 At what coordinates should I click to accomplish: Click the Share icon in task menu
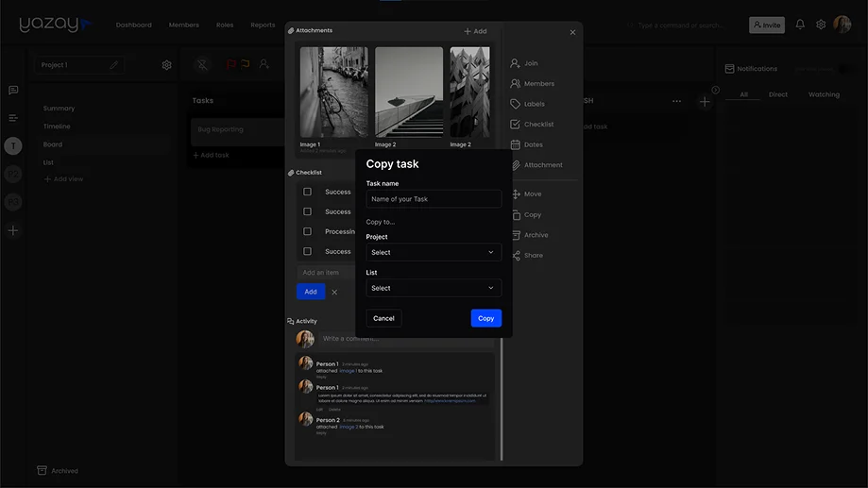[x=516, y=256]
